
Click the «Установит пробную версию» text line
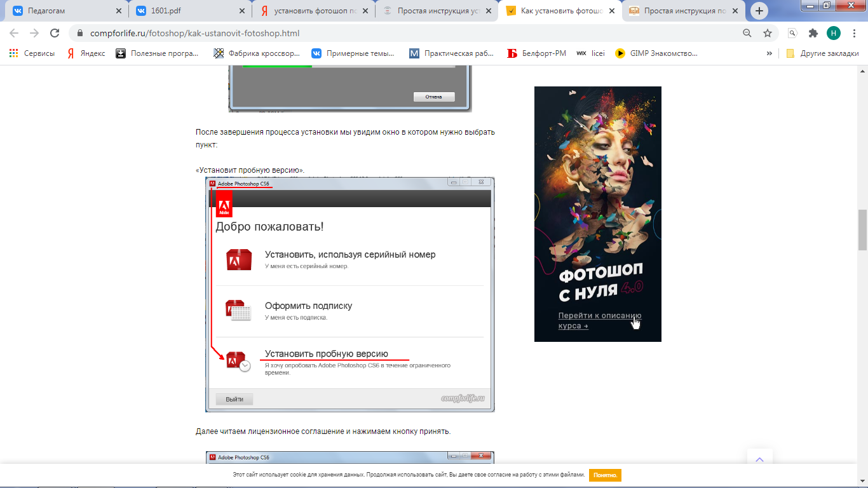point(250,170)
